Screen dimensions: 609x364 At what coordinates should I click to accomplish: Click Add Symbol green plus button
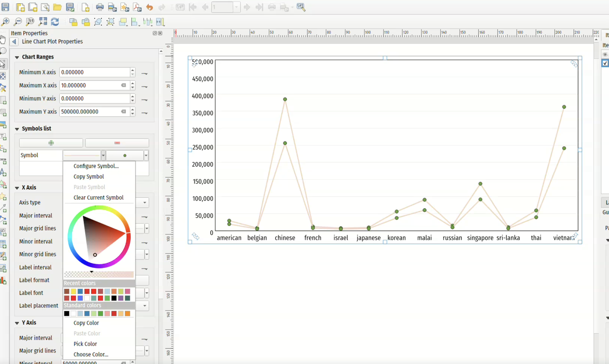tap(51, 143)
